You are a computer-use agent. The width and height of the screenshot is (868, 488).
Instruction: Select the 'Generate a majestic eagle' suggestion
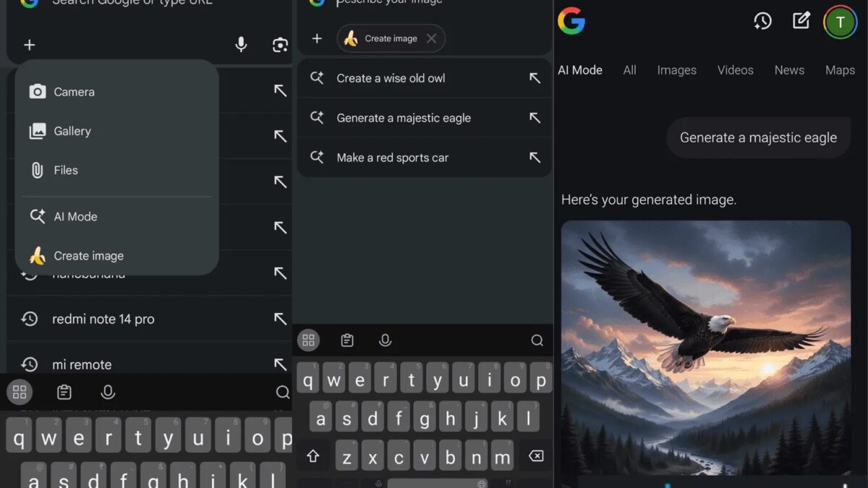pyautogui.click(x=403, y=117)
